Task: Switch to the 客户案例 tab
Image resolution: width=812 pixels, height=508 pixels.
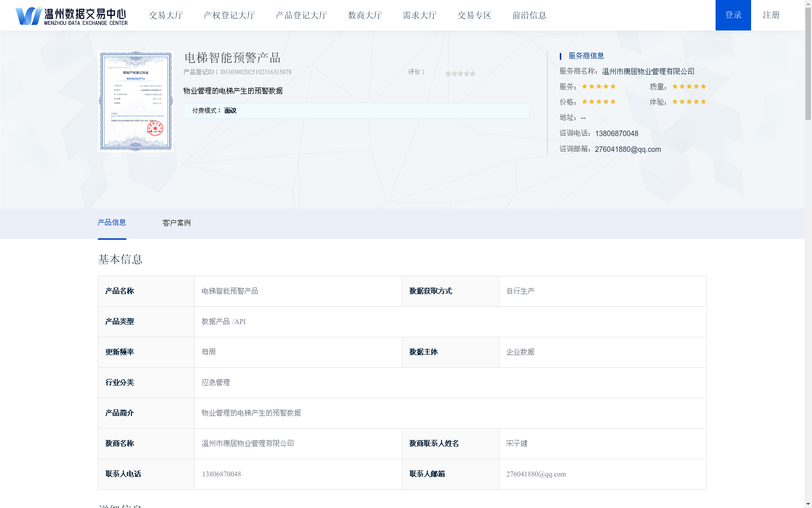Action: click(177, 223)
